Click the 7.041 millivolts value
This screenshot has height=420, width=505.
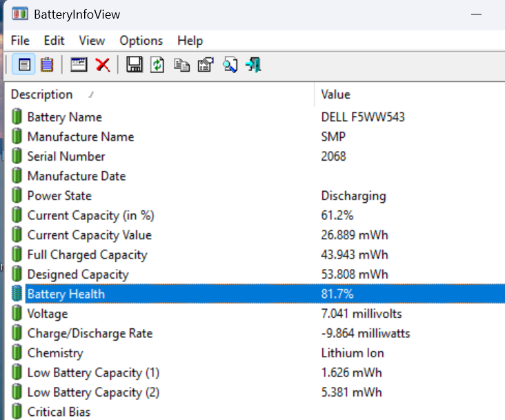point(362,314)
